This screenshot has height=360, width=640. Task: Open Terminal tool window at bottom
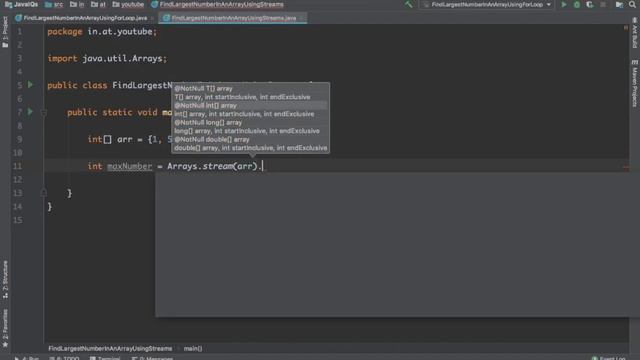[105, 358]
